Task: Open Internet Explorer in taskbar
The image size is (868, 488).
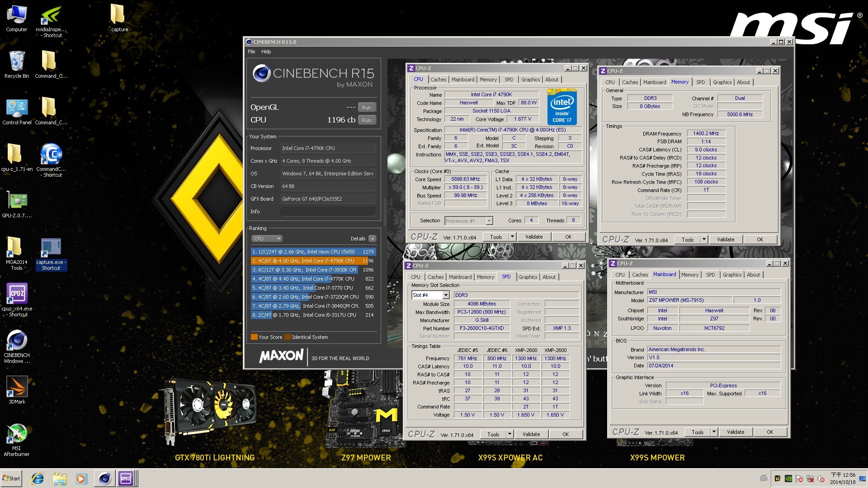Action: pos(38,479)
